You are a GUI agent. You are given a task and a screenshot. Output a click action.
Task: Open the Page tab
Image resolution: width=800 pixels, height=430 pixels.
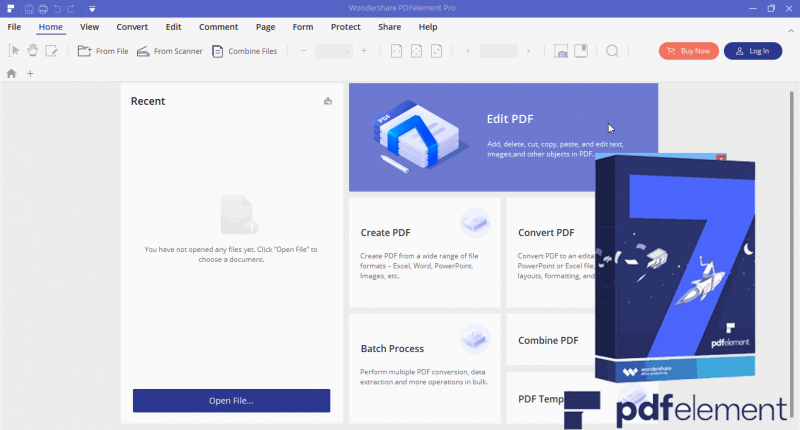pyautogui.click(x=265, y=27)
